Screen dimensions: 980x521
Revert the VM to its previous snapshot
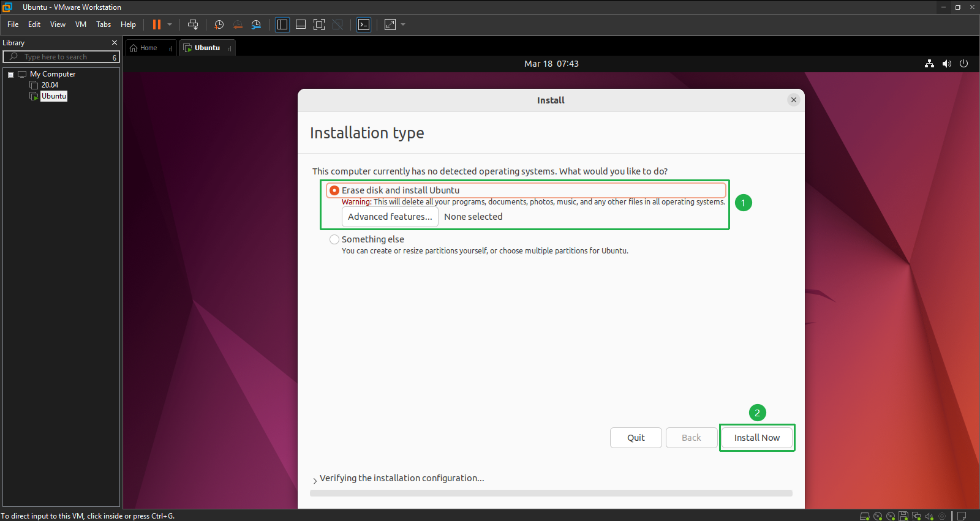pyautogui.click(x=238, y=24)
